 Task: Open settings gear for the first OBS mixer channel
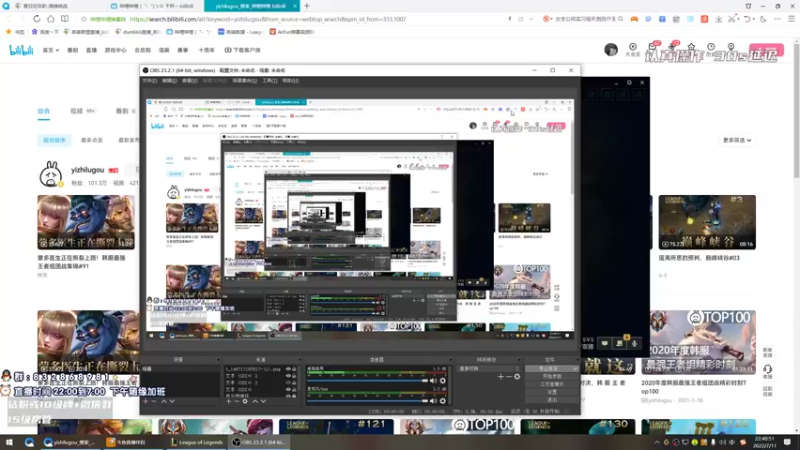(442, 381)
